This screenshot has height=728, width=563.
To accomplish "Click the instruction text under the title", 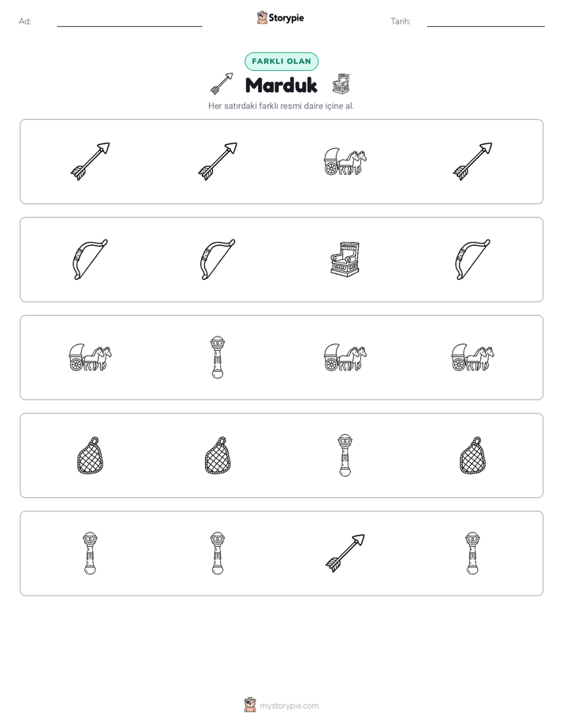I will tap(281, 106).
